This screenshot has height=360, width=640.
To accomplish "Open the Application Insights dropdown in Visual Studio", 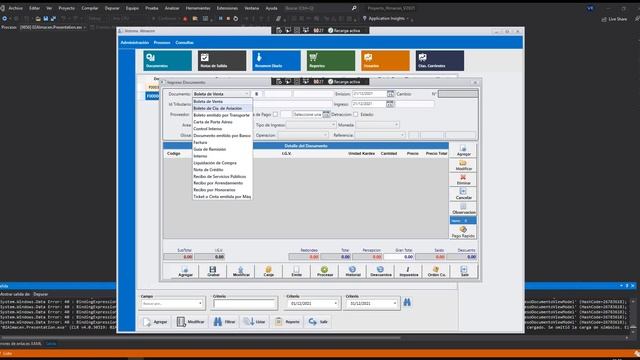I will coord(387,18).
